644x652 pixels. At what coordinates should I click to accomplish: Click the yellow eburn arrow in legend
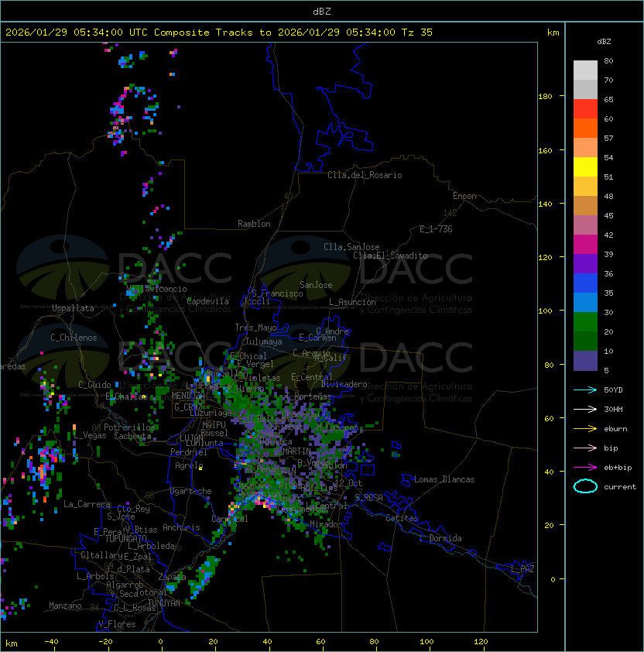585,428
